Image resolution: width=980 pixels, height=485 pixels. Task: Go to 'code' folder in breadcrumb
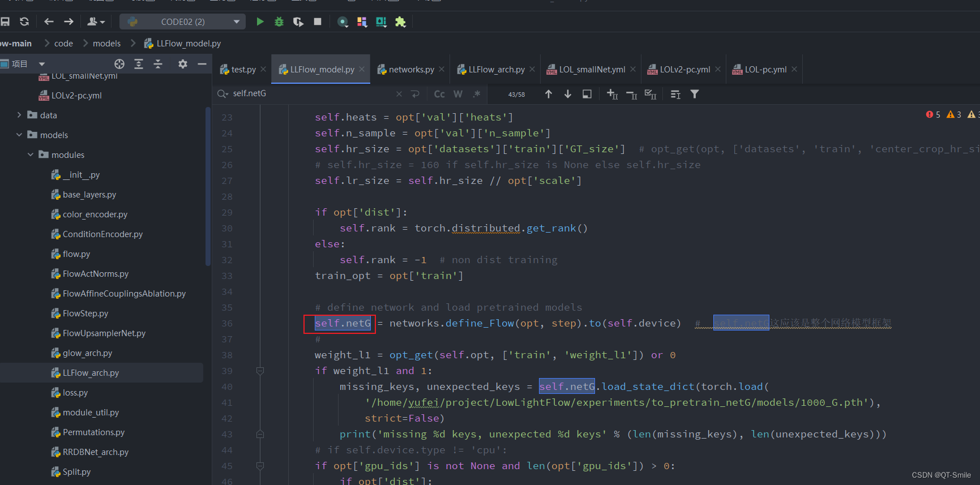63,43
